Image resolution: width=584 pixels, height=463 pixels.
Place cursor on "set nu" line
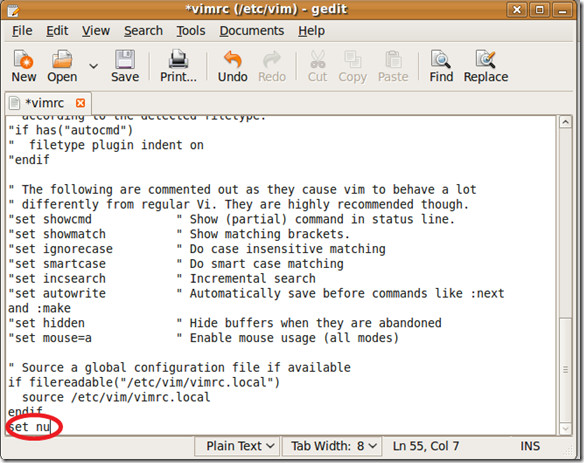(x=29, y=426)
